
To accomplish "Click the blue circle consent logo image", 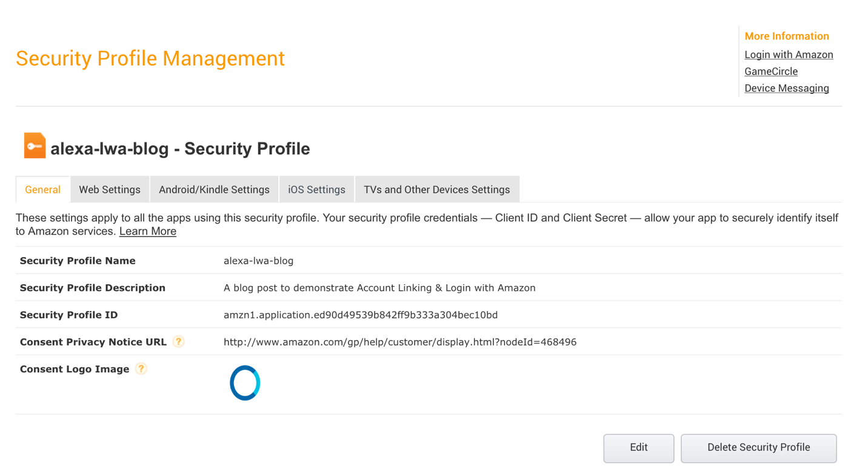I will pos(245,382).
